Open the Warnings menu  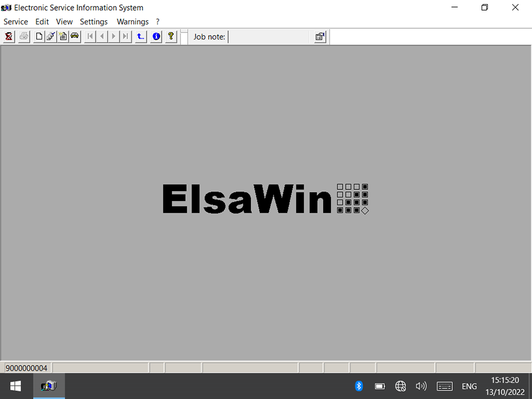pos(132,22)
